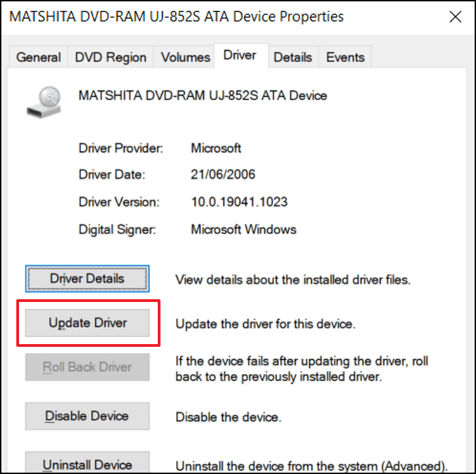Click the Update Driver button
This screenshot has width=476, height=474.
[87, 323]
